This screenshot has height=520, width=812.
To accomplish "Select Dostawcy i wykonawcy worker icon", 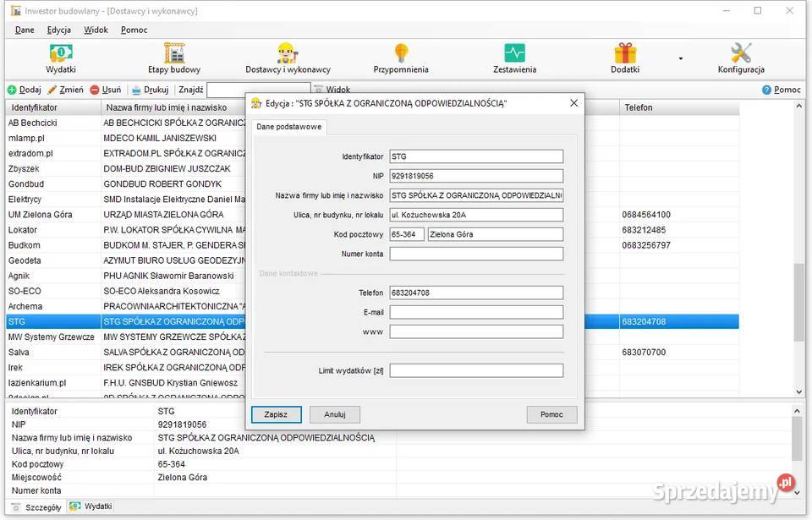I will coord(288,54).
